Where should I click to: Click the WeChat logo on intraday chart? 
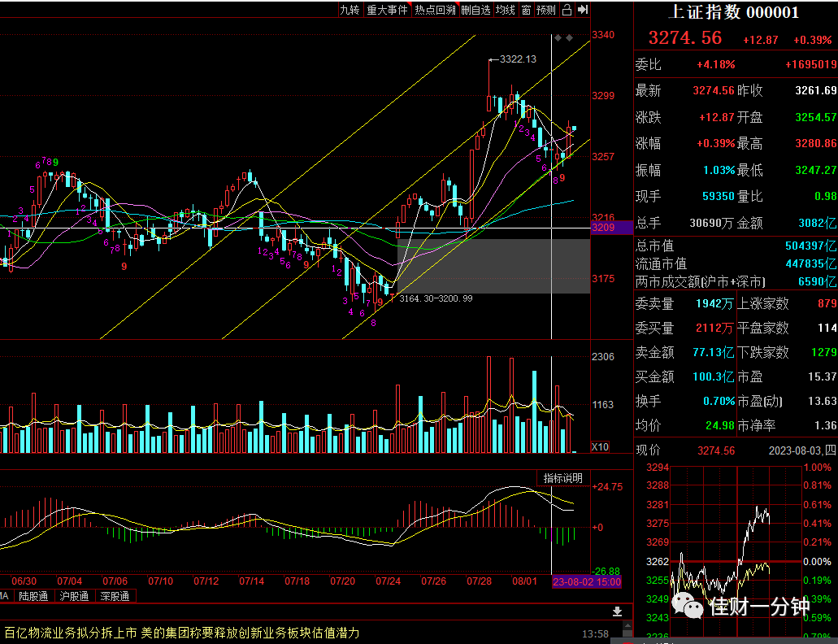pos(687,605)
